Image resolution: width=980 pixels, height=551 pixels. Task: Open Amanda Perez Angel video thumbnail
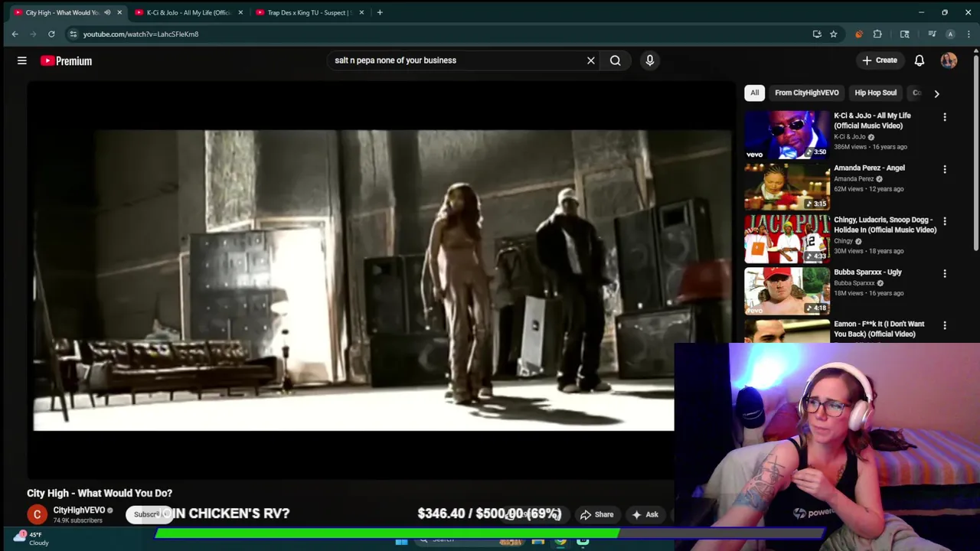tap(787, 187)
